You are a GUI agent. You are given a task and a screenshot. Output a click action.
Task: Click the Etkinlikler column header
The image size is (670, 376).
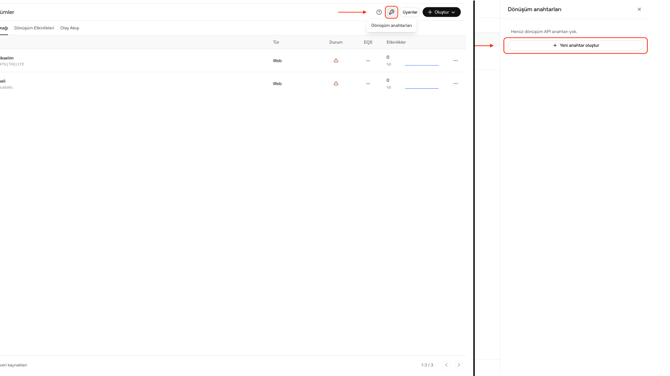click(x=396, y=42)
